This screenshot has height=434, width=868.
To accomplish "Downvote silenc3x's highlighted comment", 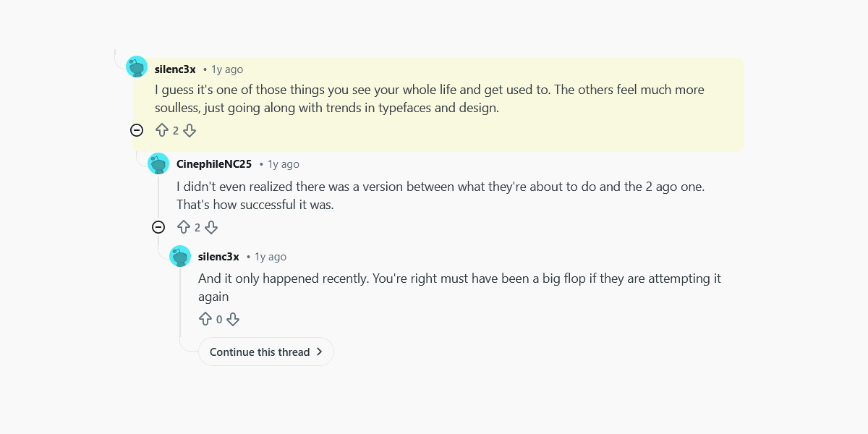I will pyautogui.click(x=190, y=130).
